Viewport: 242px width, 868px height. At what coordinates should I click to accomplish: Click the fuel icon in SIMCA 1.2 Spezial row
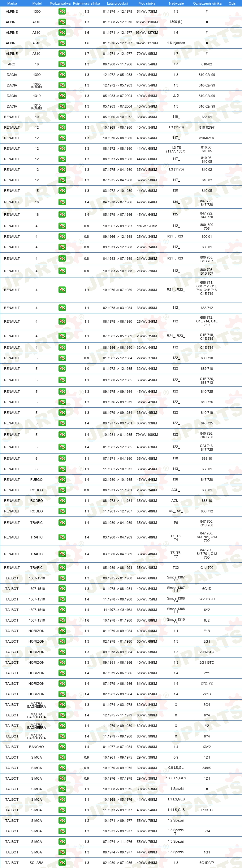(62, 821)
